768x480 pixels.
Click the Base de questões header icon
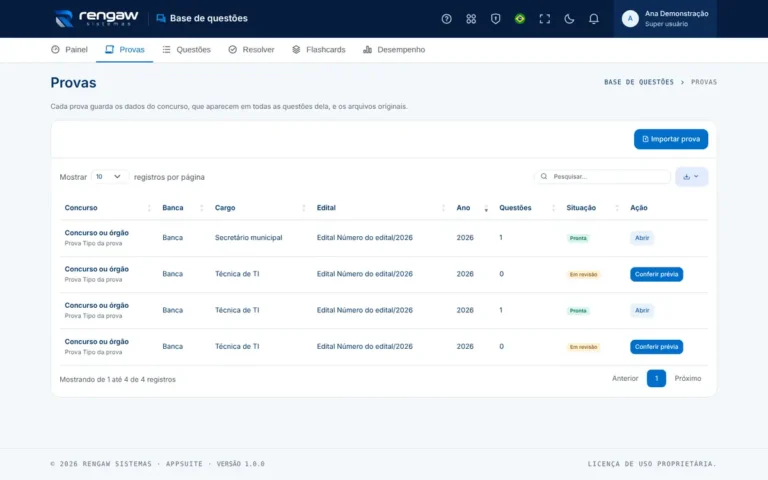(x=161, y=19)
